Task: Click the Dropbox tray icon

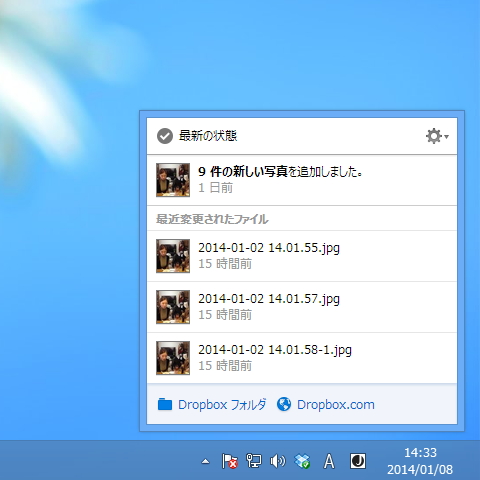Action: (x=302, y=461)
